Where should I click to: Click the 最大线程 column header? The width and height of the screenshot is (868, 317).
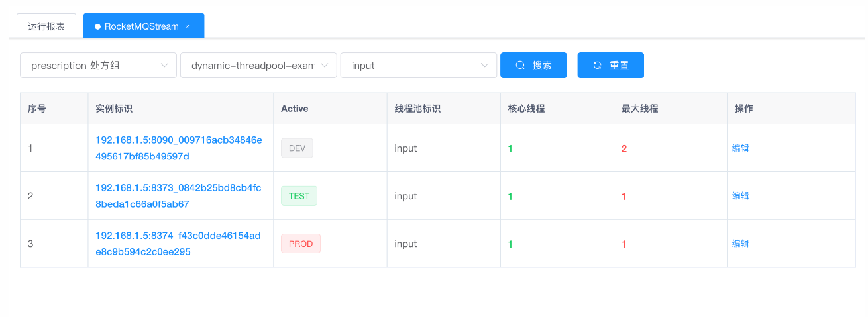(x=639, y=109)
